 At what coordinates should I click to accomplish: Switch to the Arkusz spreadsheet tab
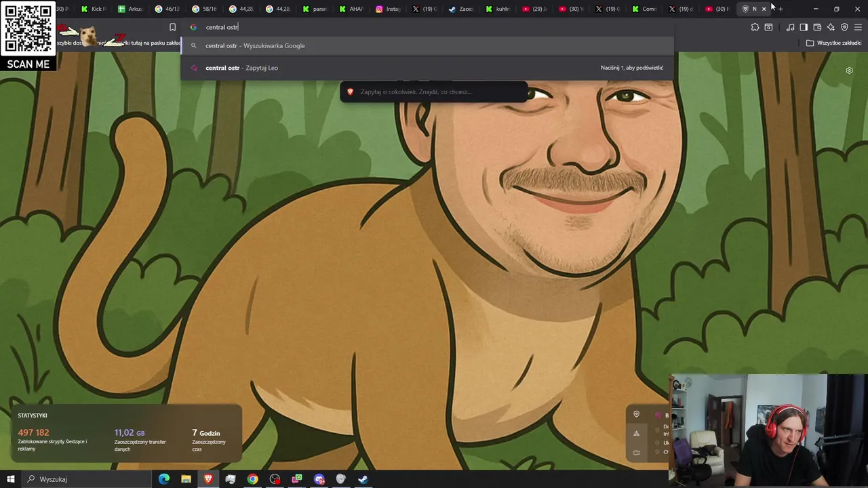tap(130, 9)
